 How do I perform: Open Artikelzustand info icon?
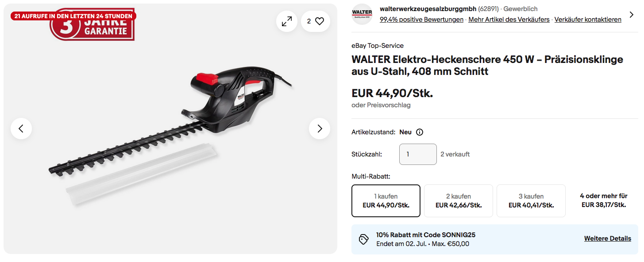tap(420, 132)
